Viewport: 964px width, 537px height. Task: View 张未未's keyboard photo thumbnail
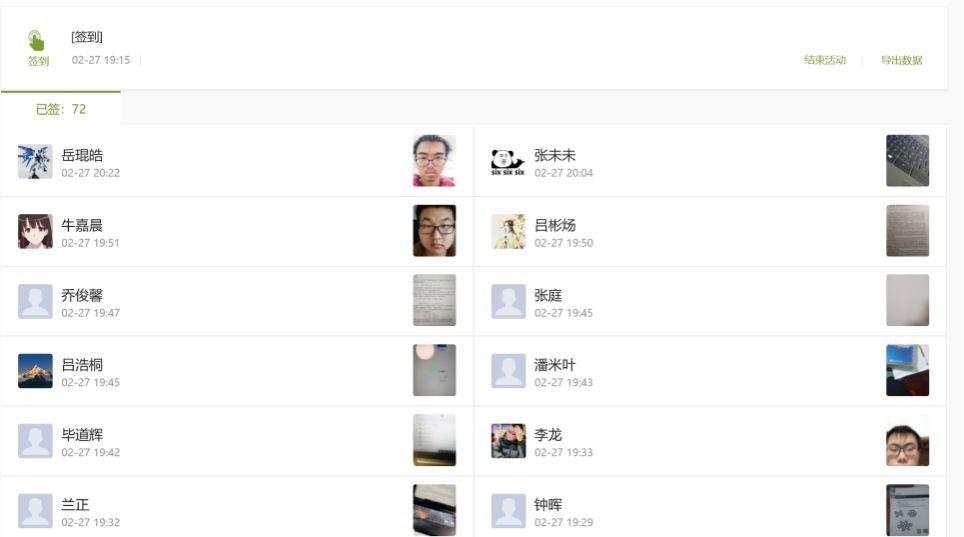pyautogui.click(x=907, y=161)
